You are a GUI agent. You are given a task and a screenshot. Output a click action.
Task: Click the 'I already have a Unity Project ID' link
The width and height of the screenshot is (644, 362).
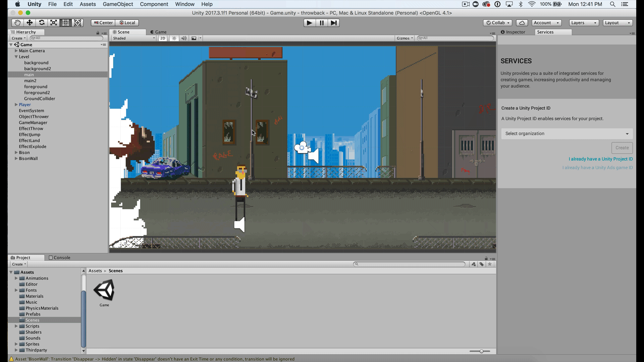(601, 159)
